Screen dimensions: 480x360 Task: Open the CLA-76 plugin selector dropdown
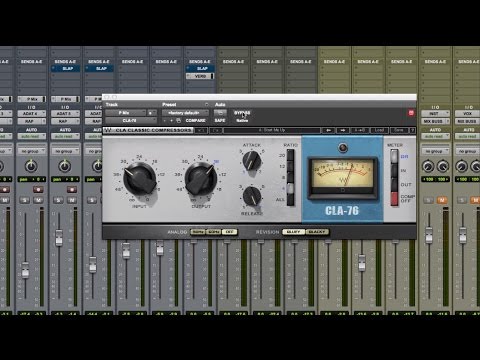point(131,120)
